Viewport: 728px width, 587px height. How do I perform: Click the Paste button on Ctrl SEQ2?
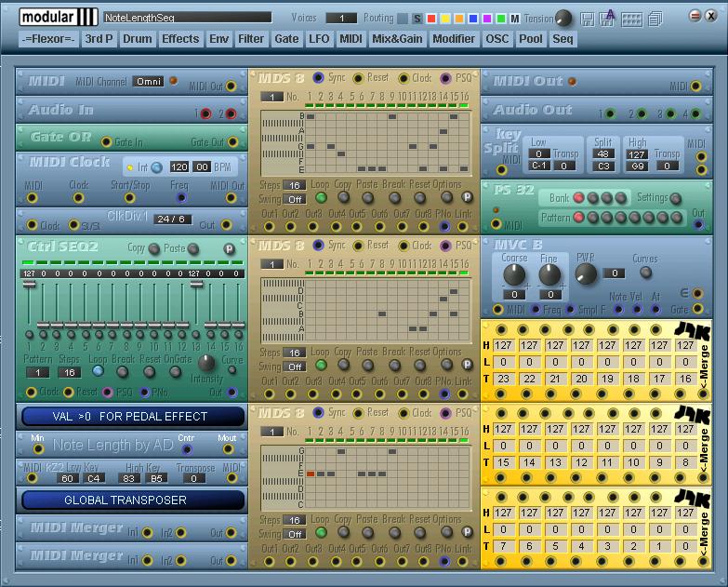(193, 249)
